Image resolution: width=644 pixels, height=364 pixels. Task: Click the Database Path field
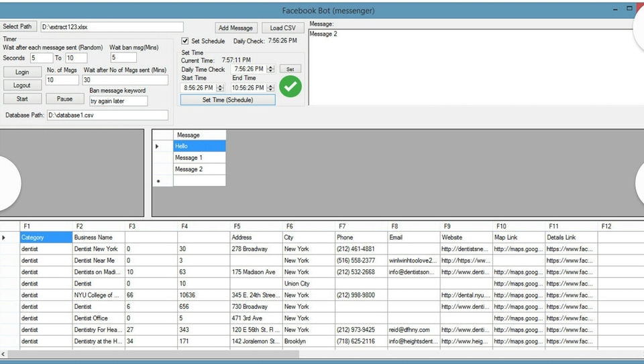pyautogui.click(x=107, y=115)
